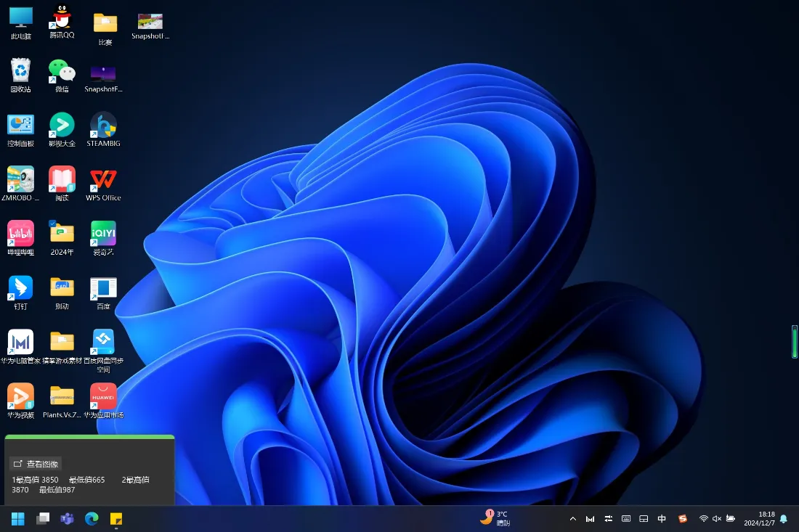
Task: Open Microsoft Teams from the taskbar
Action: (x=68, y=519)
